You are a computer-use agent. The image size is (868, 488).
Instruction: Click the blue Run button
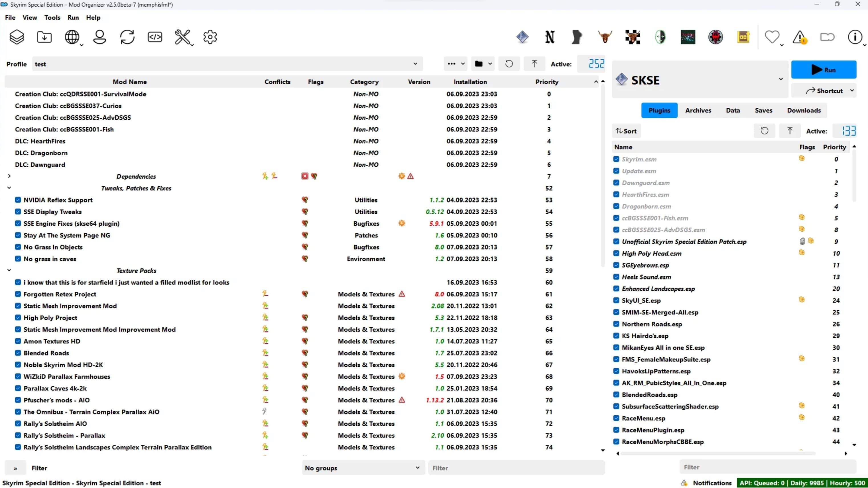click(x=824, y=70)
